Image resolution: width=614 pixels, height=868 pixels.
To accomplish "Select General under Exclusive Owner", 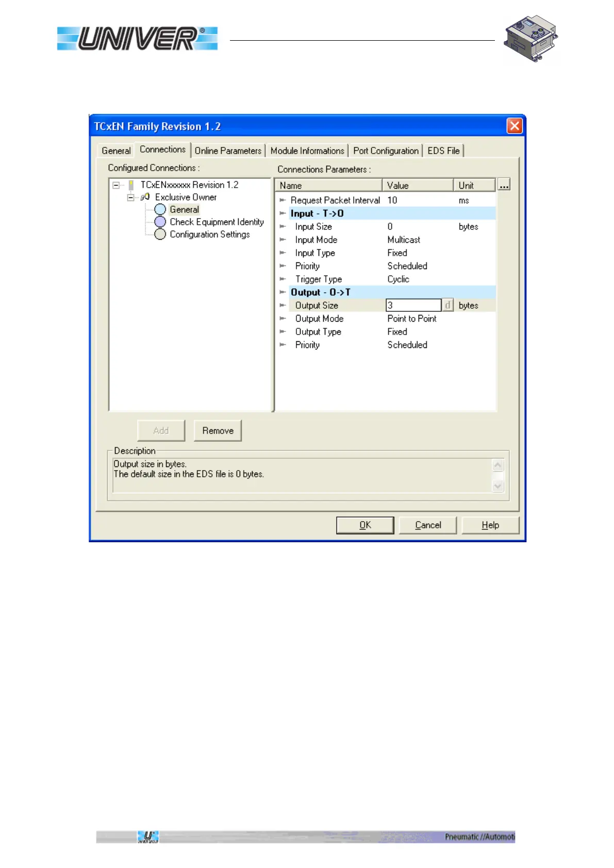I will point(184,209).
